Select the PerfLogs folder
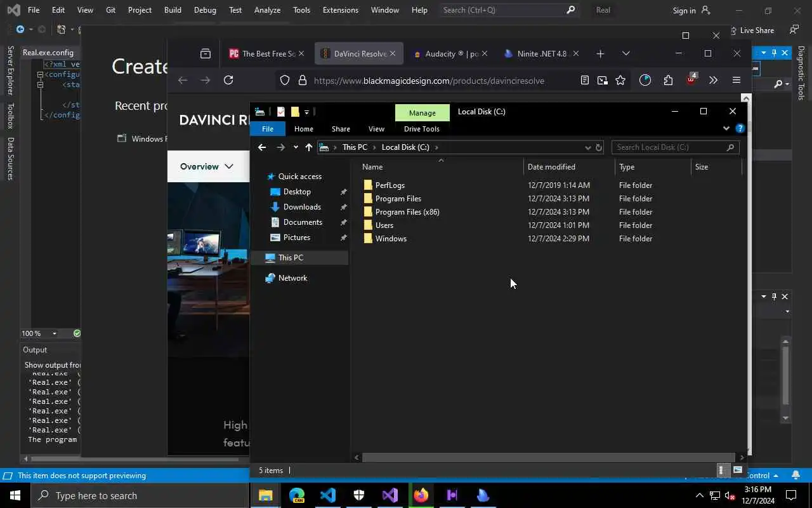Image resolution: width=812 pixels, height=508 pixels. click(390, 185)
